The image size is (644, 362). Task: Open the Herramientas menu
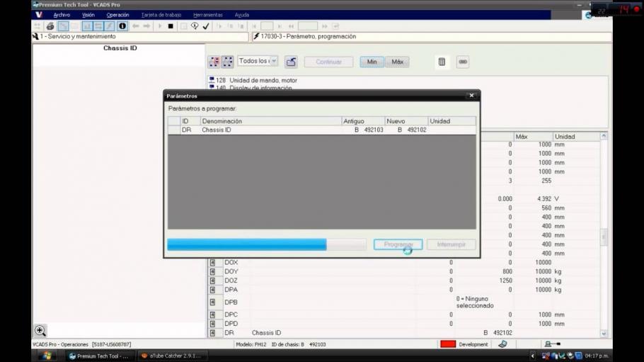pos(208,15)
